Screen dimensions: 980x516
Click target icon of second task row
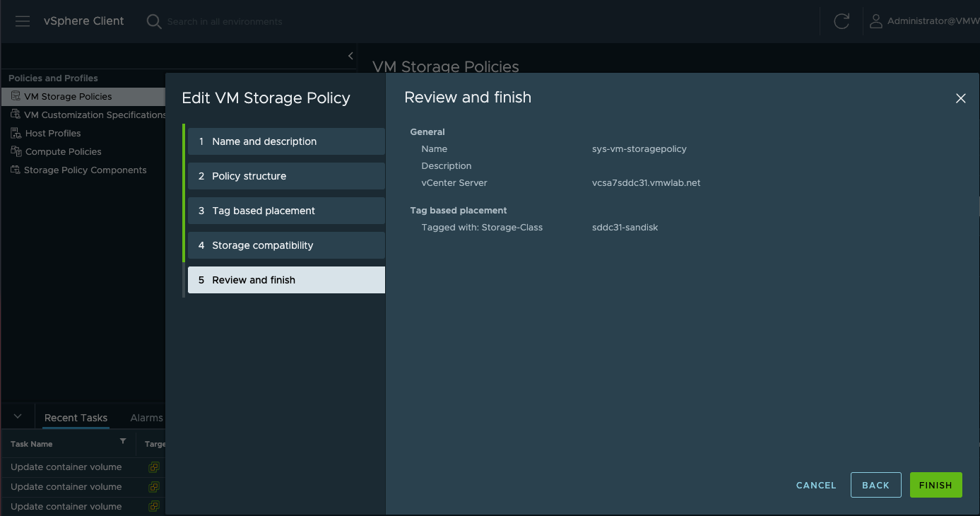153,487
